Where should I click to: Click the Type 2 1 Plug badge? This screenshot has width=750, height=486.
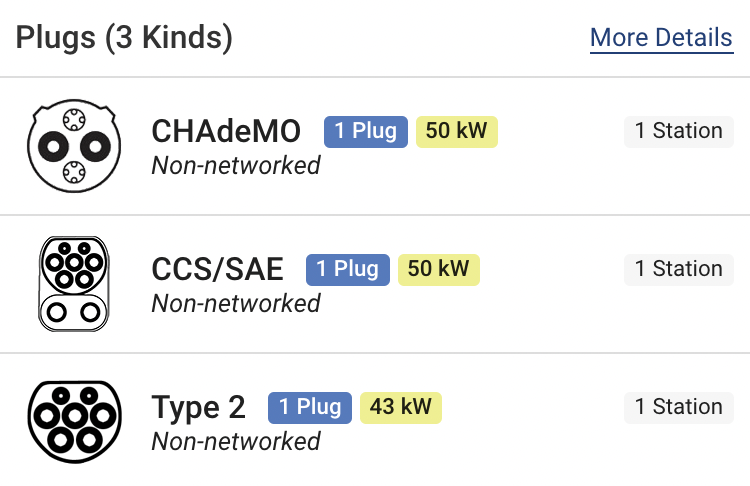(x=310, y=408)
